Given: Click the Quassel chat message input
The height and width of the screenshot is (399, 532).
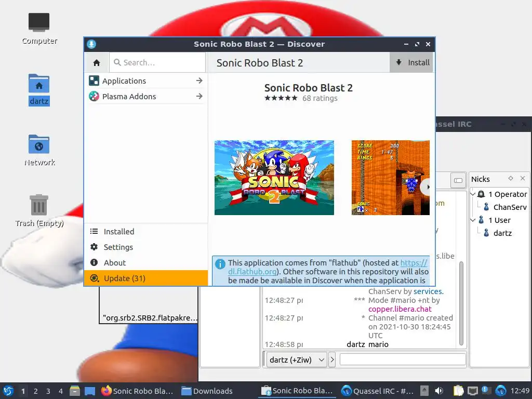Looking at the screenshot, I should (x=403, y=360).
